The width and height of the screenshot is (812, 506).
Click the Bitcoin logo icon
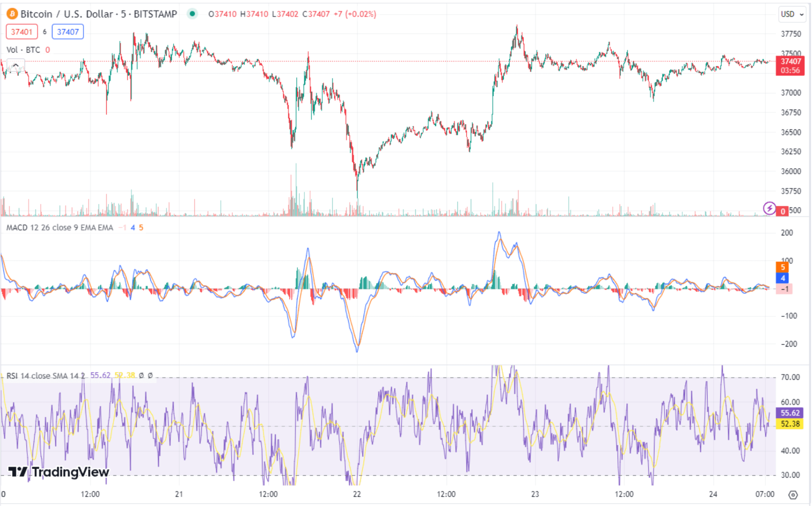[x=12, y=14]
